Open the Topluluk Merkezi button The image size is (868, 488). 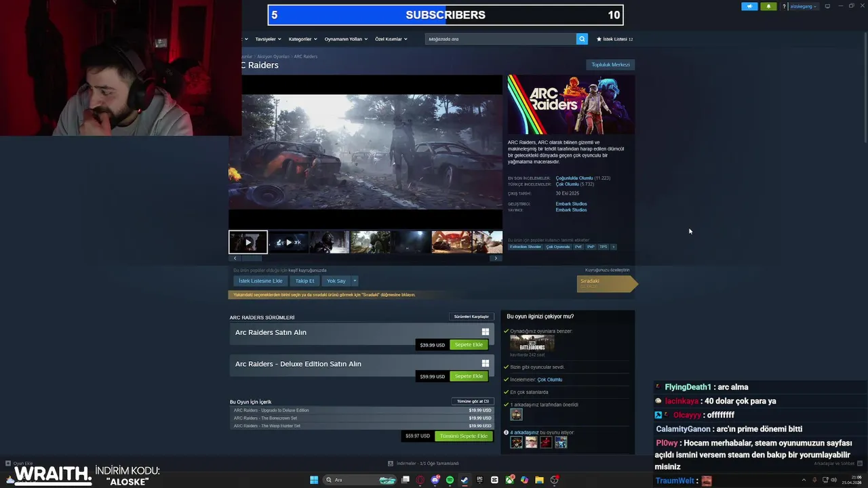click(610, 64)
